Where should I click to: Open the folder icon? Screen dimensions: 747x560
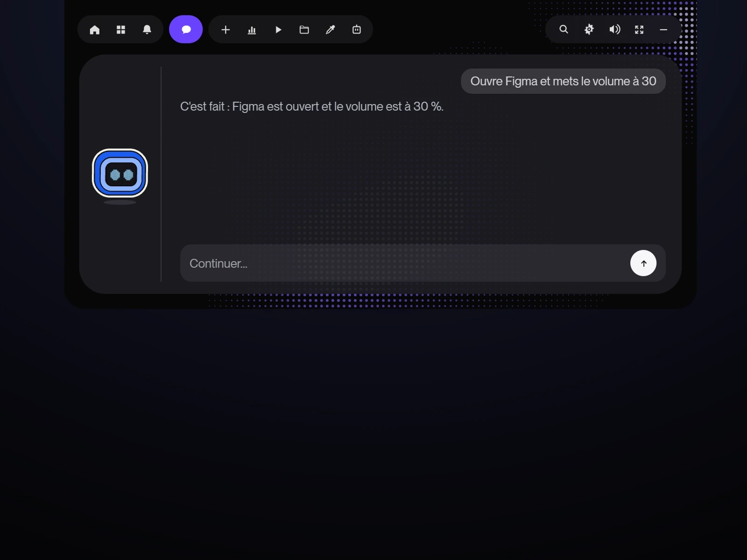tap(304, 30)
